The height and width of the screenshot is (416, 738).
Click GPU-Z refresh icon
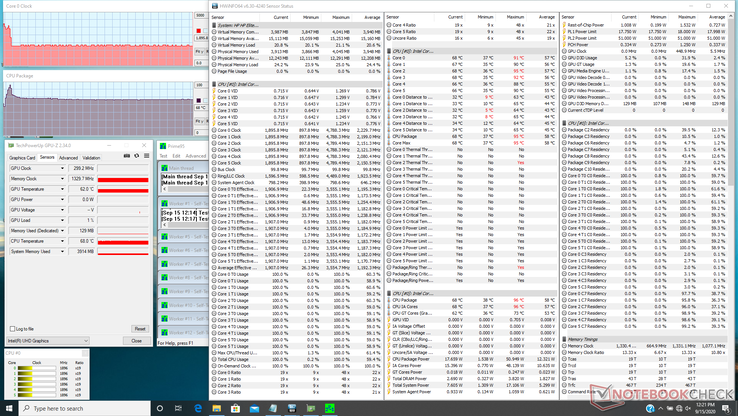tap(136, 156)
